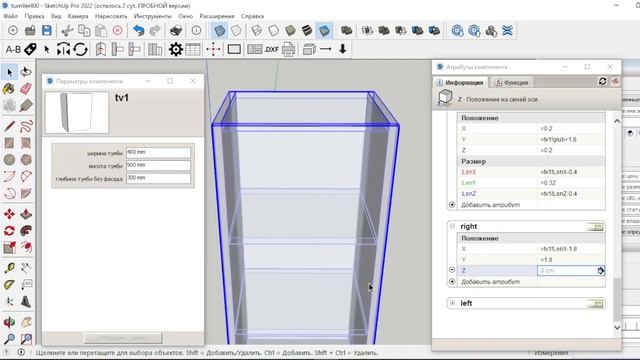Click X value =tv1!LenX-1.8 under right

click(559, 249)
